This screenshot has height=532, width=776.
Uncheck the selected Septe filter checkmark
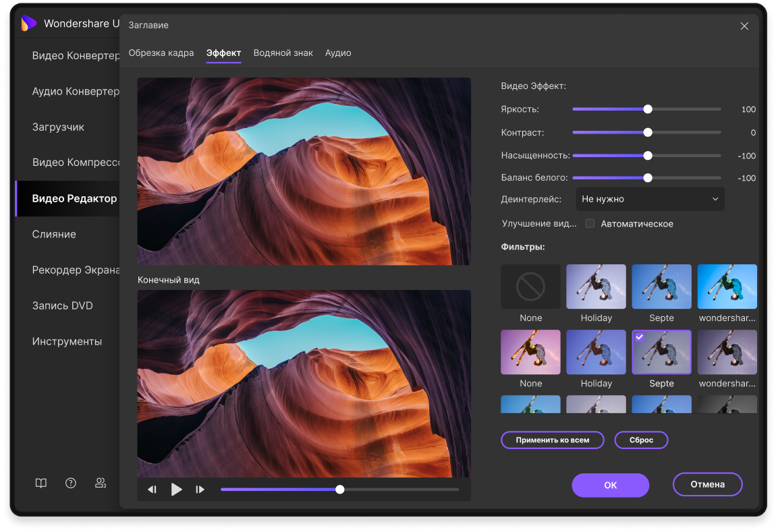tap(640, 337)
